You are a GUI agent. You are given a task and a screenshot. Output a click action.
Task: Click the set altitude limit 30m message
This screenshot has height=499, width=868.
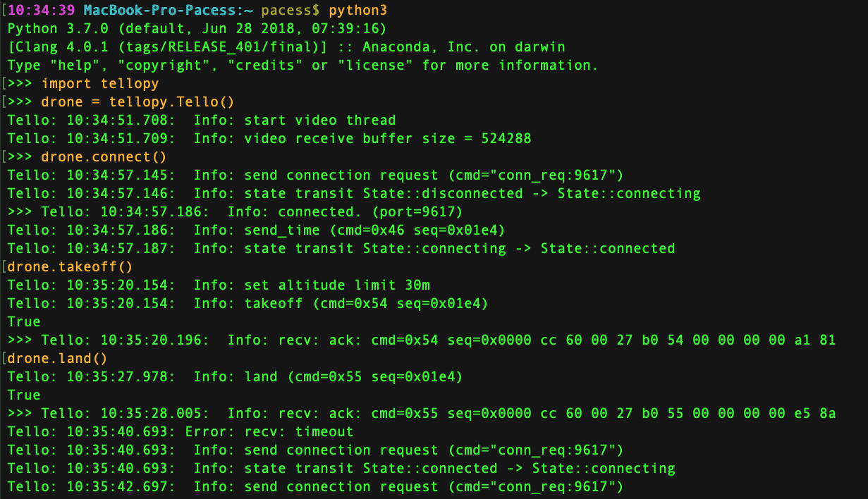click(337, 285)
